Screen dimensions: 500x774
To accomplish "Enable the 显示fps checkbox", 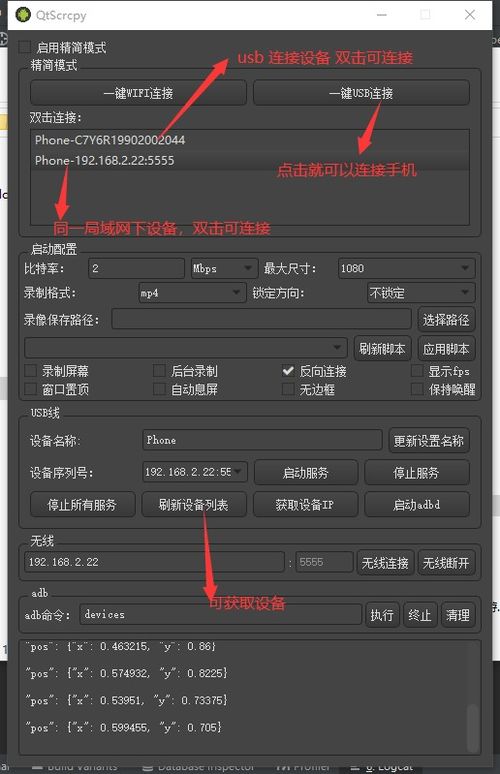I will tap(417, 371).
